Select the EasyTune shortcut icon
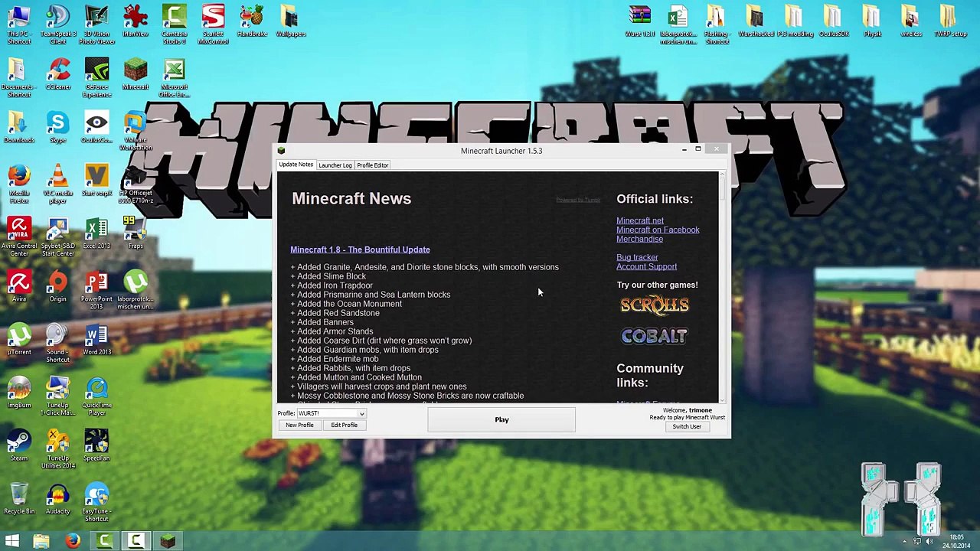The image size is (980, 551). [97, 502]
